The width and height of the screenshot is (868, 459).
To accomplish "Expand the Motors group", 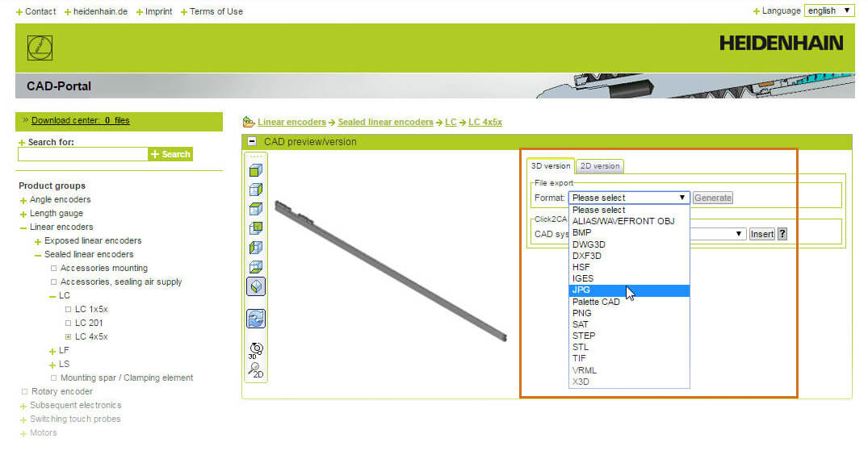I will pyautogui.click(x=23, y=433).
